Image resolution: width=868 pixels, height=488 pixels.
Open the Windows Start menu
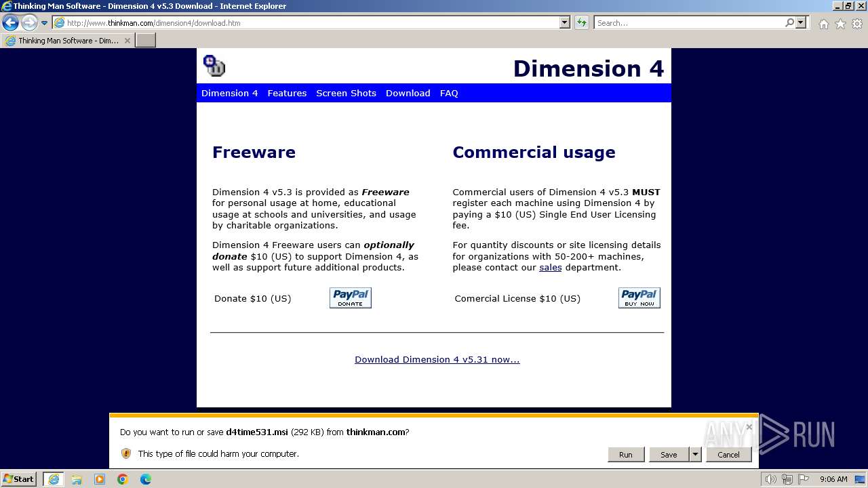point(19,479)
